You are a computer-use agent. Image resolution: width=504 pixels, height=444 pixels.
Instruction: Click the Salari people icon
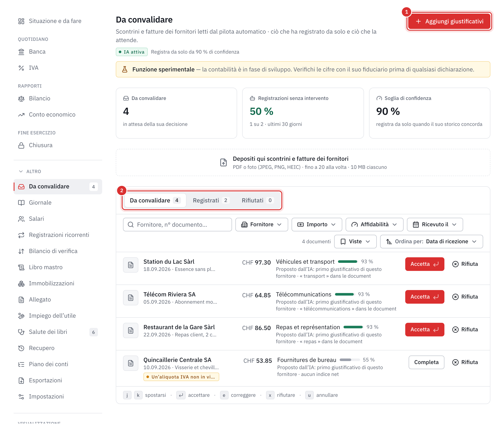(21, 219)
